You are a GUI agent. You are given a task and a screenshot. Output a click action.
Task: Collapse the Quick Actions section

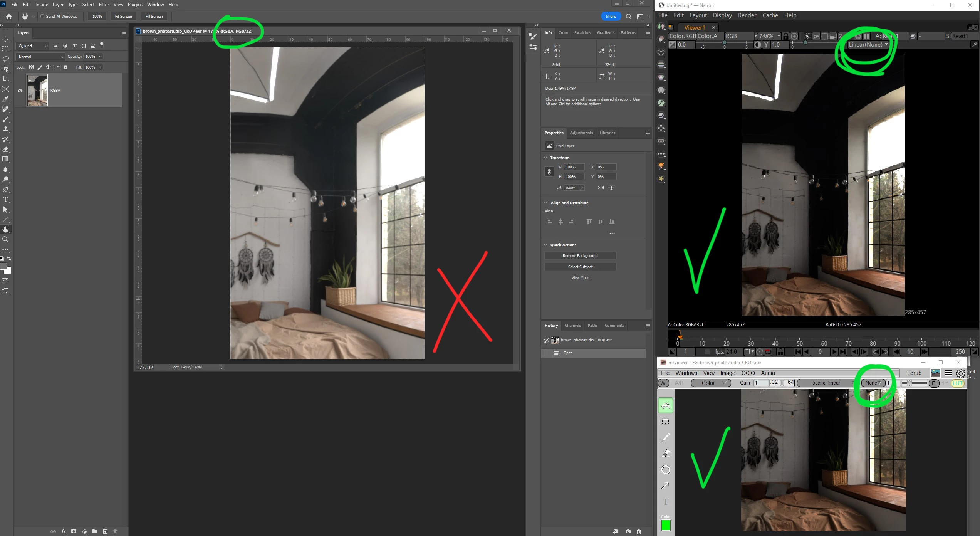click(545, 245)
